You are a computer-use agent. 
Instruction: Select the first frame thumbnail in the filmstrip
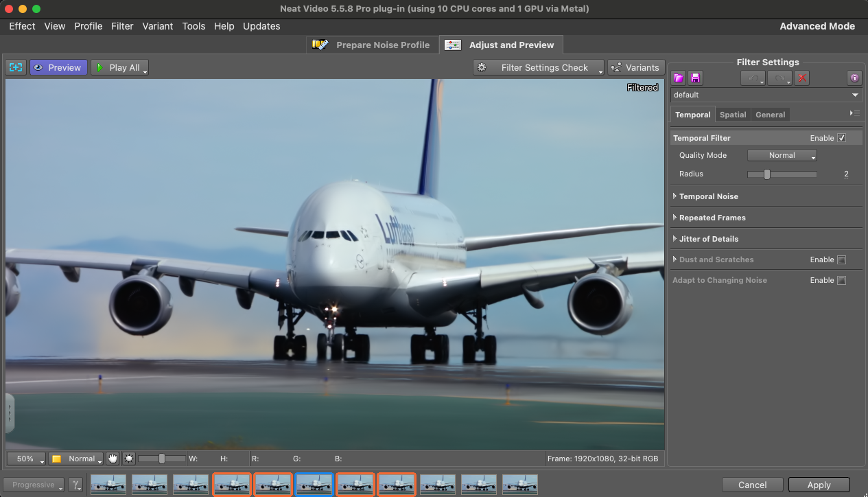[x=108, y=485]
